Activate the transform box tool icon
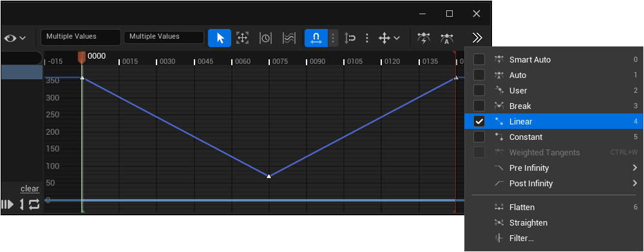Image resolution: width=644 pixels, height=252 pixels. coord(242,38)
